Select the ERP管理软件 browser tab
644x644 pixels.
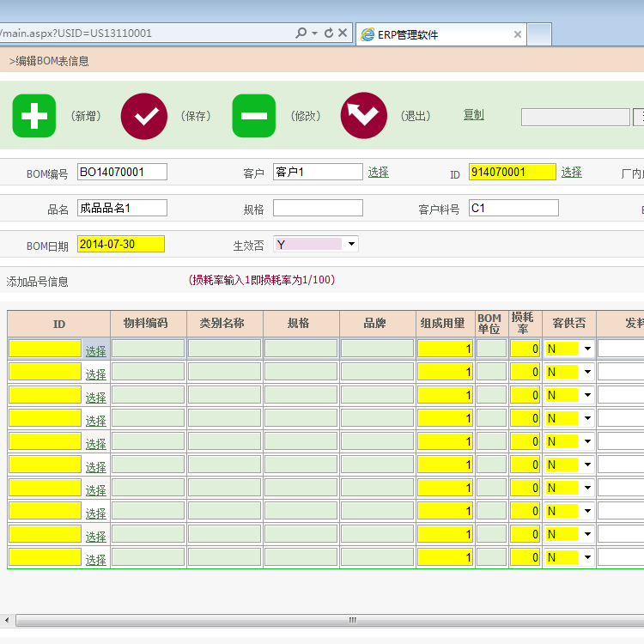pyautogui.click(x=440, y=34)
